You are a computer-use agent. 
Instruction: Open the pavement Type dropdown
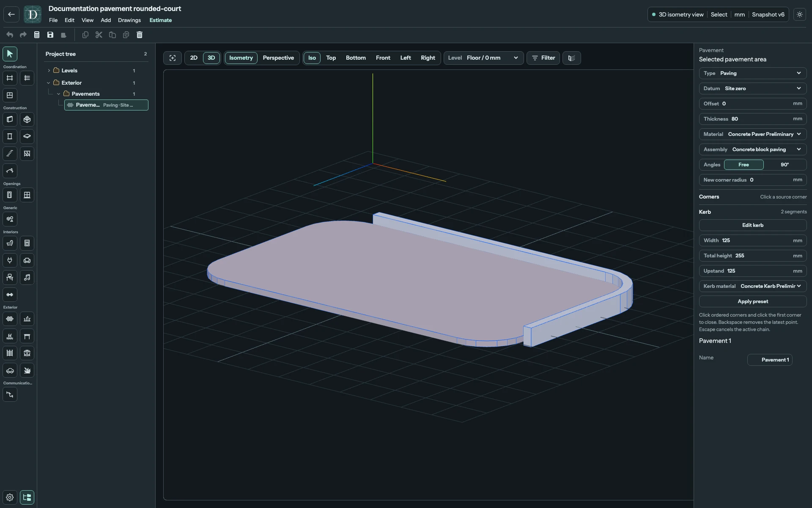753,73
